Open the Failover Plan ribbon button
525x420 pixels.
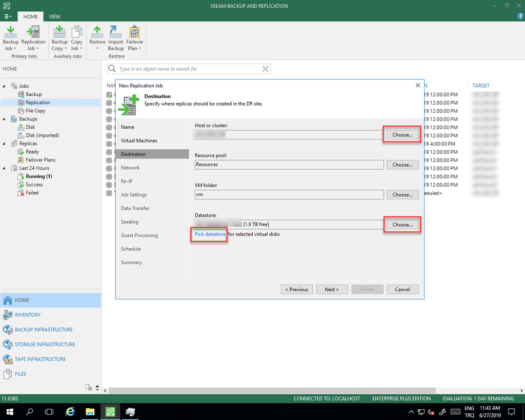135,38
